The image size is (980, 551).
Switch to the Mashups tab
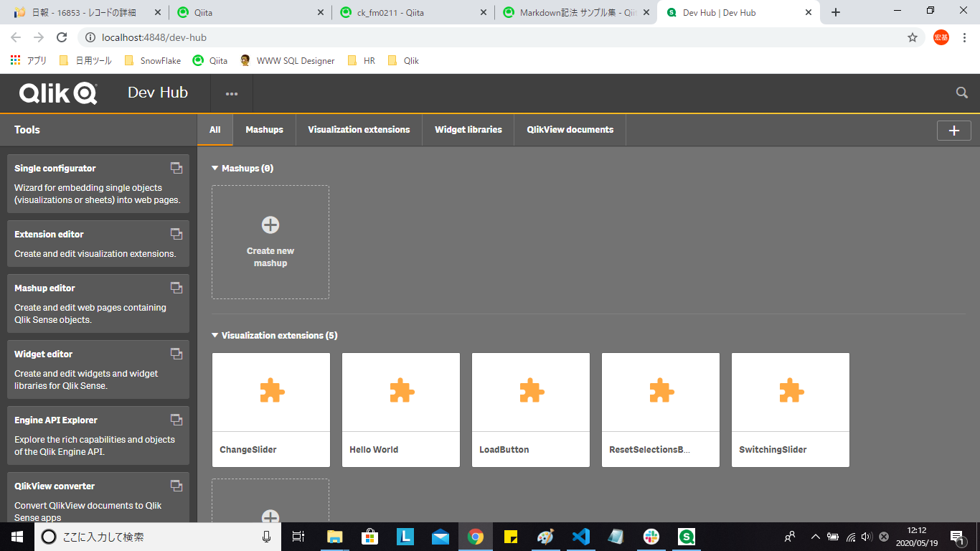coord(264,130)
